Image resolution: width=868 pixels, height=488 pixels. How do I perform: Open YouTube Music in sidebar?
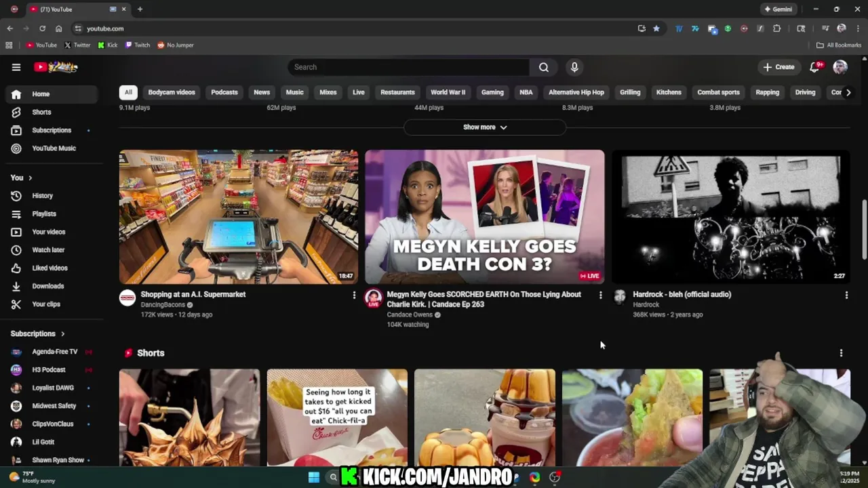(x=51, y=148)
